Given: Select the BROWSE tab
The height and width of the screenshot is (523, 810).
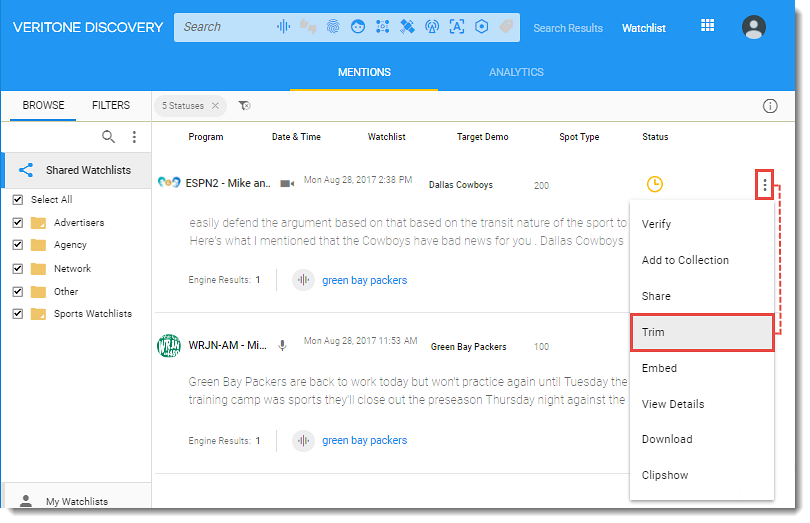Looking at the screenshot, I should [43, 105].
